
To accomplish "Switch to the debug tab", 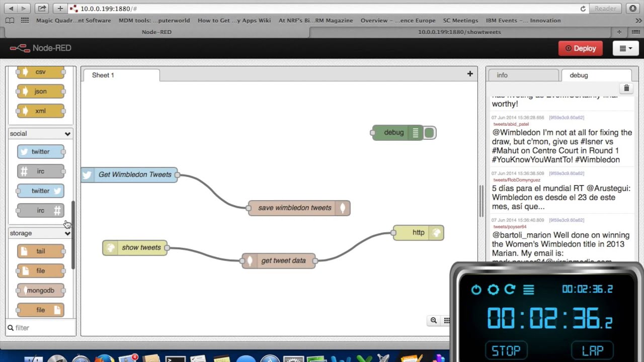I will [596, 75].
